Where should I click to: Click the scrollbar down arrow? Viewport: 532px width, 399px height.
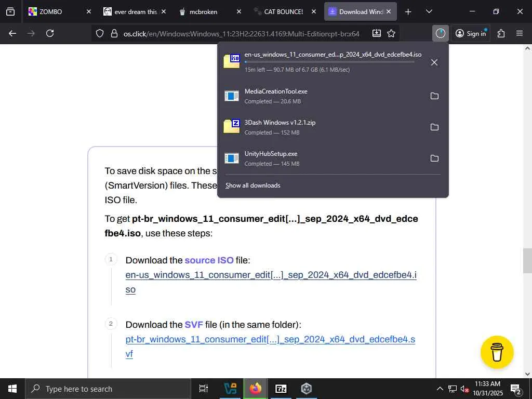tap(527, 374)
